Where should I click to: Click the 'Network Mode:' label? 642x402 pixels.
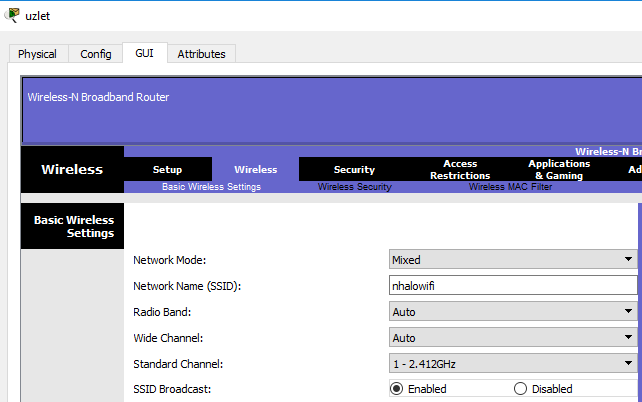pos(170,260)
